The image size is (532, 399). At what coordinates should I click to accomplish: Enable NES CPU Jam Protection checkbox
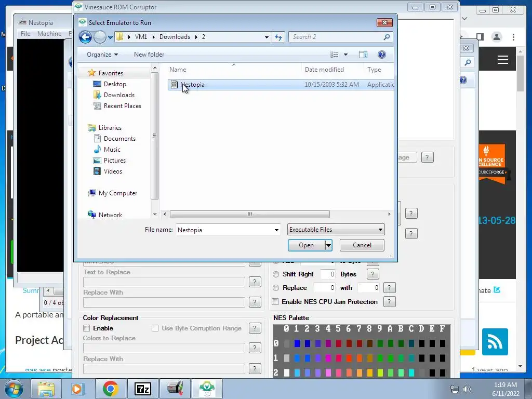(x=275, y=302)
